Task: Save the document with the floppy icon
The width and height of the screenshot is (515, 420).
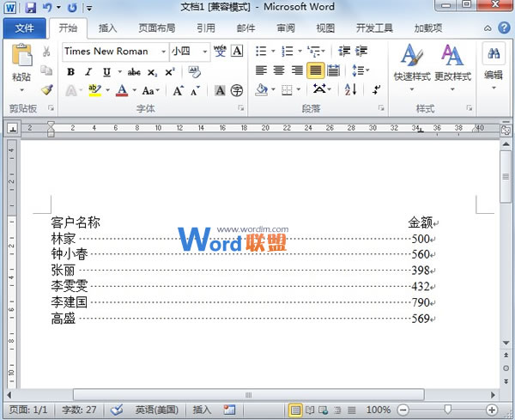Action: pos(31,7)
